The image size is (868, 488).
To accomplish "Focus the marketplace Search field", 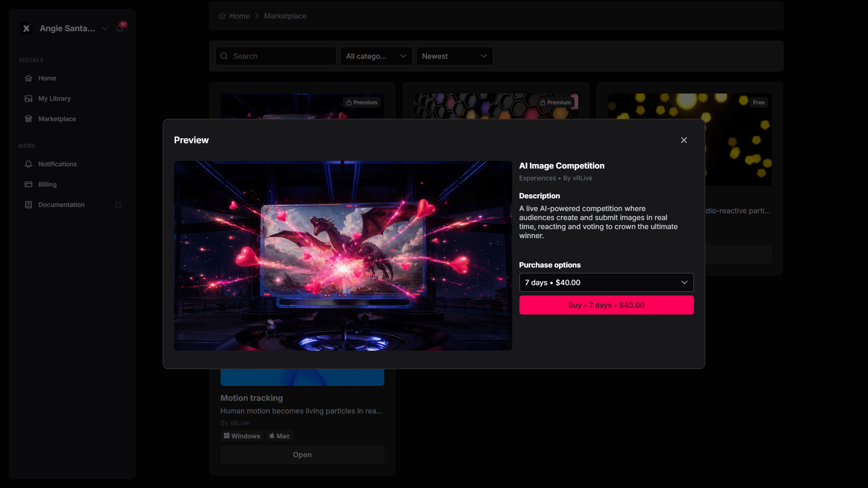I will pos(276,56).
